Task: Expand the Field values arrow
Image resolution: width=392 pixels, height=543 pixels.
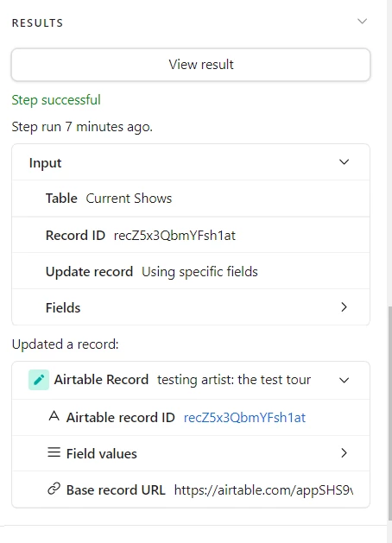Action: click(344, 453)
